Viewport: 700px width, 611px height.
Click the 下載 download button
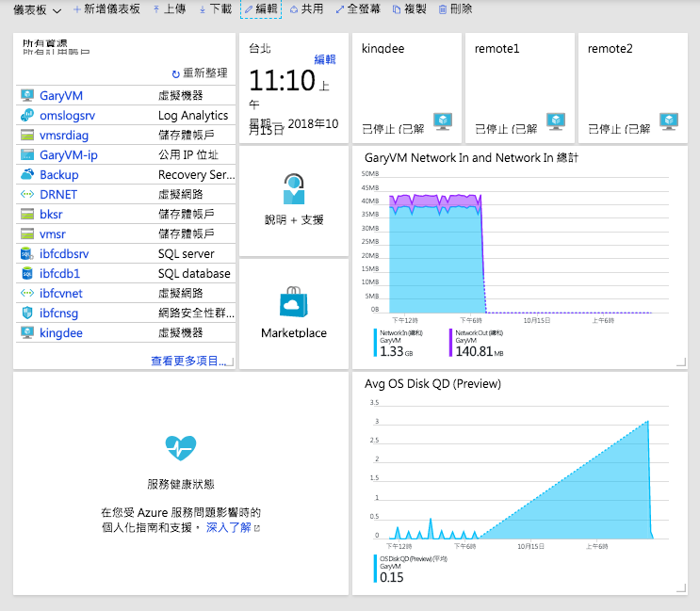216,9
